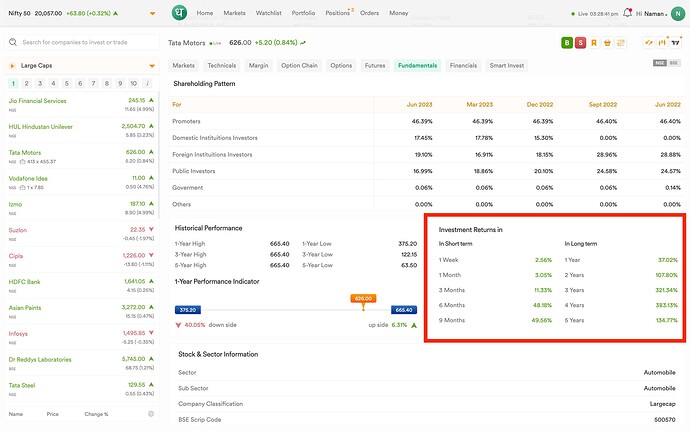Switch exchange to NSE
Screen dimensions: 690x431
tap(660, 63)
